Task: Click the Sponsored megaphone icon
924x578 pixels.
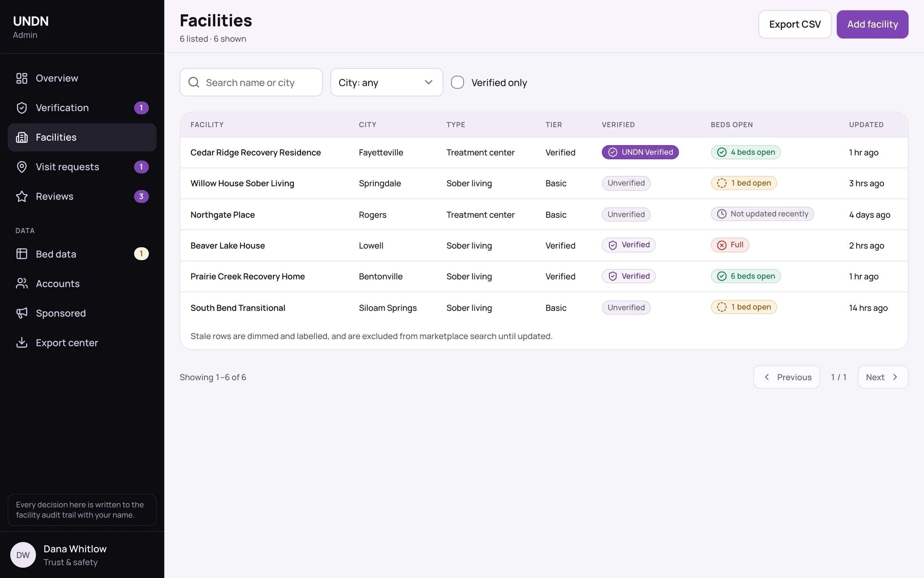Action: pyautogui.click(x=22, y=313)
